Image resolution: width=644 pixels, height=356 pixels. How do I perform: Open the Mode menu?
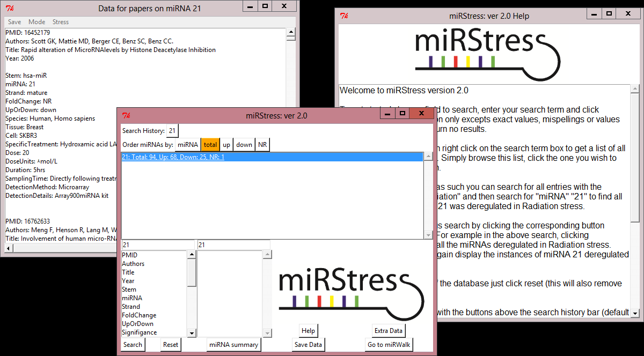click(x=36, y=21)
